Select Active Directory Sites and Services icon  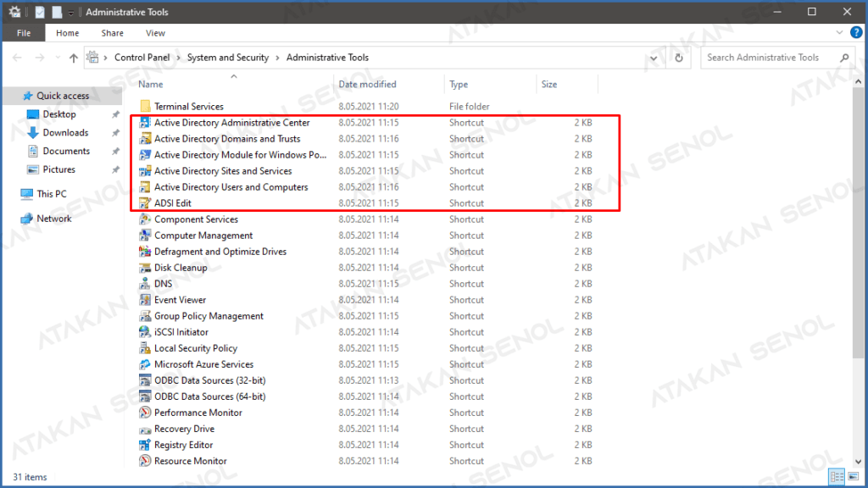tap(145, 171)
